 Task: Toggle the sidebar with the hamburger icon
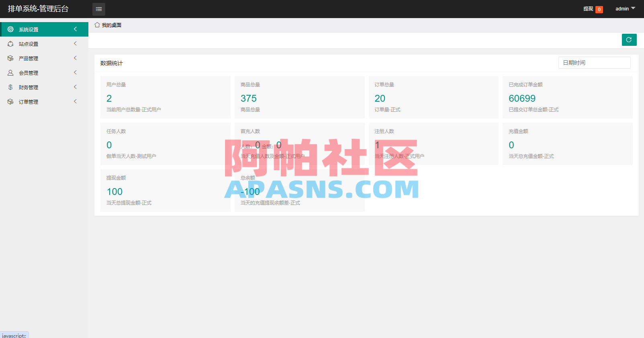(x=99, y=9)
